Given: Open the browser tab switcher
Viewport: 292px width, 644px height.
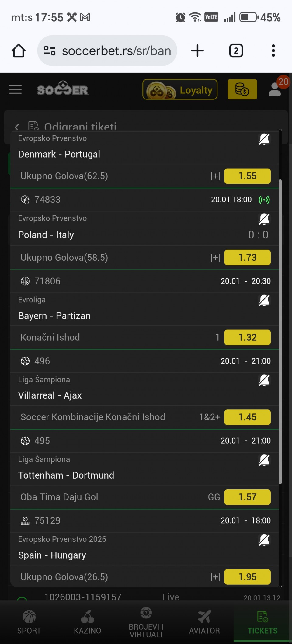Looking at the screenshot, I should pyautogui.click(x=236, y=51).
